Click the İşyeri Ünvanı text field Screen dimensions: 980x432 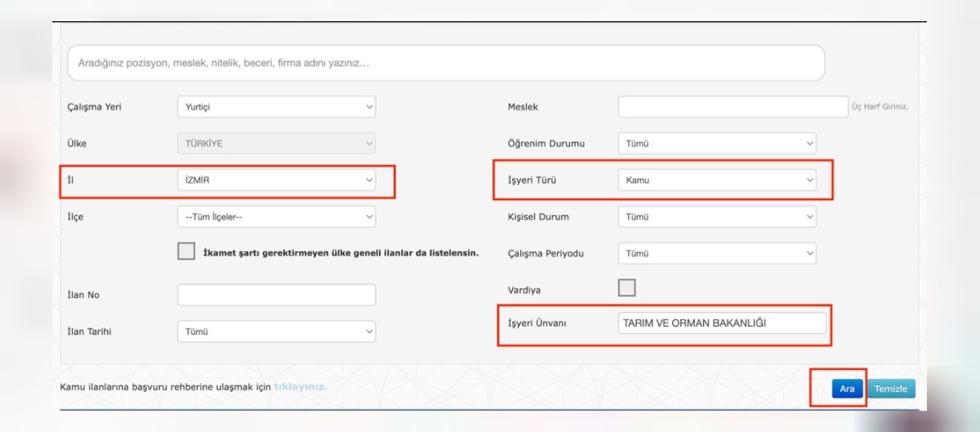tap(722, 323)
